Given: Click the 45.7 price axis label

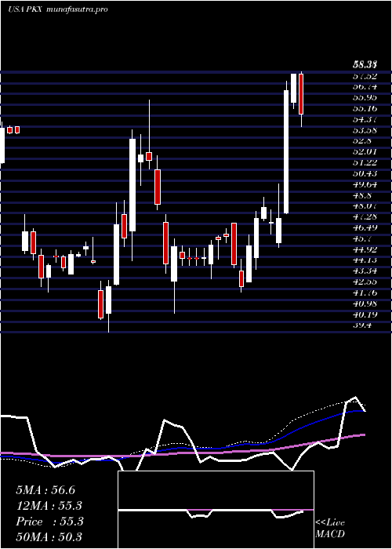Looking at the screenshot, I should pyautogui.click(x=362, y=238).
